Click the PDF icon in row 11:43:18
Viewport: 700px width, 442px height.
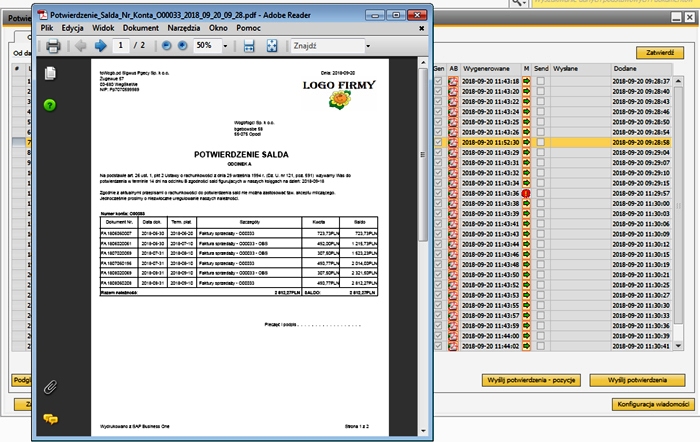[453, 81]
